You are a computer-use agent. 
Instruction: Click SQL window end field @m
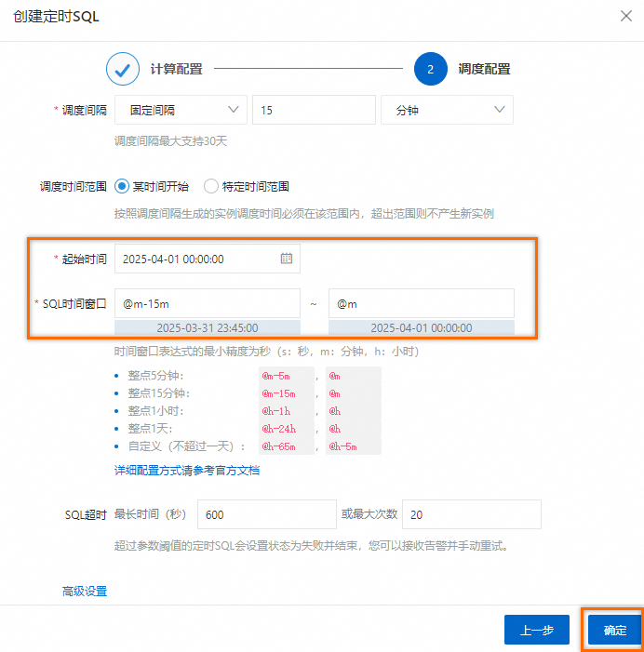(x=422, y=303)
